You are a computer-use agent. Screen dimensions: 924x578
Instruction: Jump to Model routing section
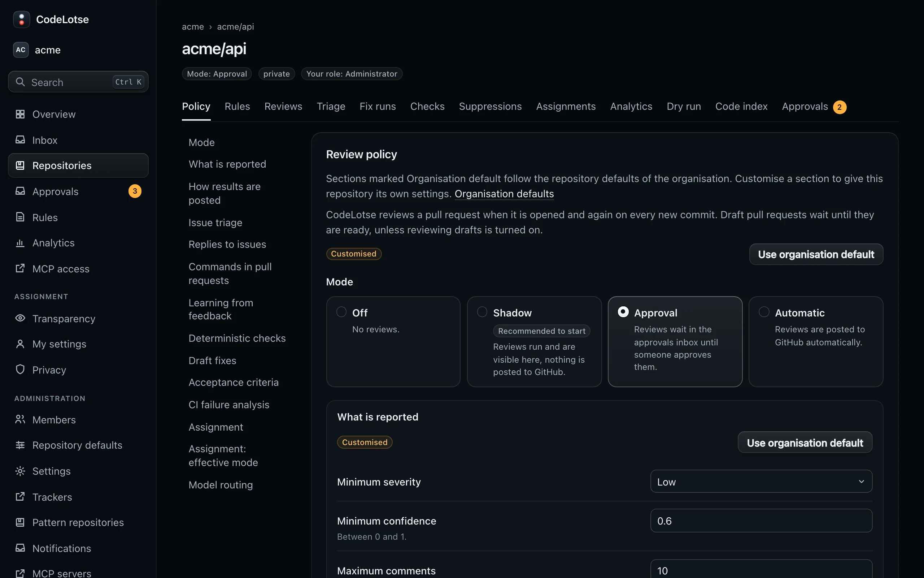[221, 485]
